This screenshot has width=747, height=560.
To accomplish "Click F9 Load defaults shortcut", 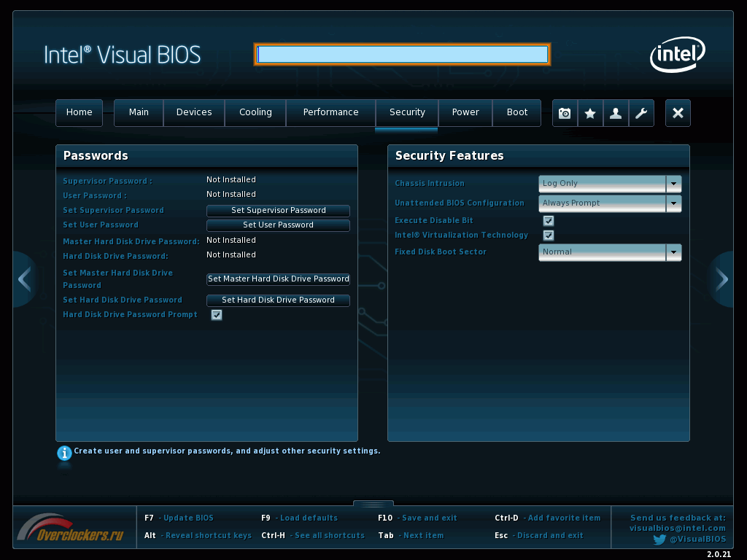I will point(300,518).
